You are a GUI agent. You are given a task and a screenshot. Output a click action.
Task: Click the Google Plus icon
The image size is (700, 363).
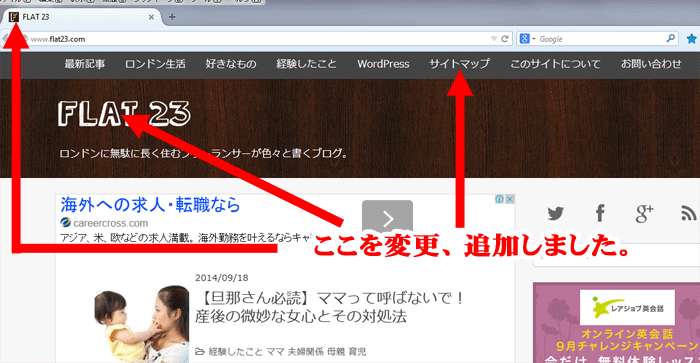645,213
